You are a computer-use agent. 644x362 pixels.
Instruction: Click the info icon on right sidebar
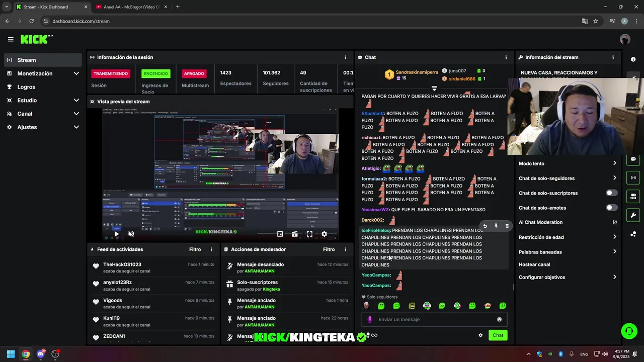[x=633, y=59]
